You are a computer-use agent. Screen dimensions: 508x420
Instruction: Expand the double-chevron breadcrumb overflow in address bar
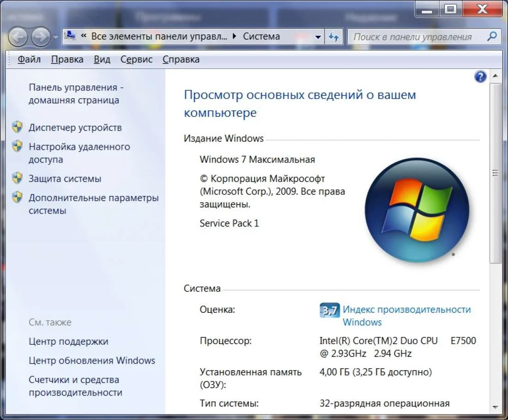coord(84,36)
